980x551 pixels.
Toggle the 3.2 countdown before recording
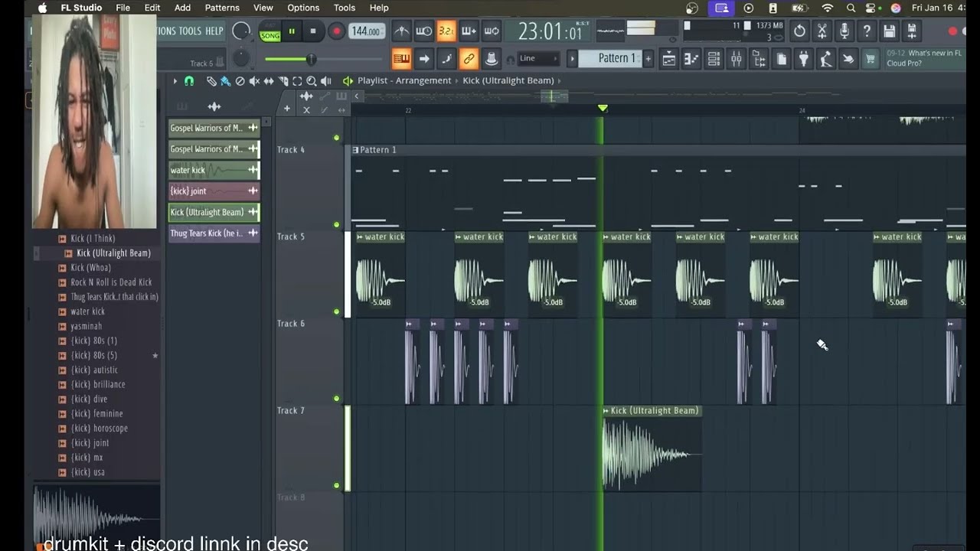coord(446,31)
